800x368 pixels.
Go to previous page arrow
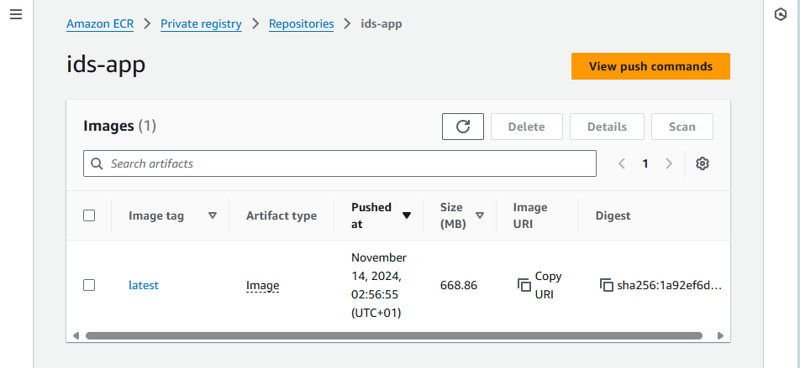621,164
